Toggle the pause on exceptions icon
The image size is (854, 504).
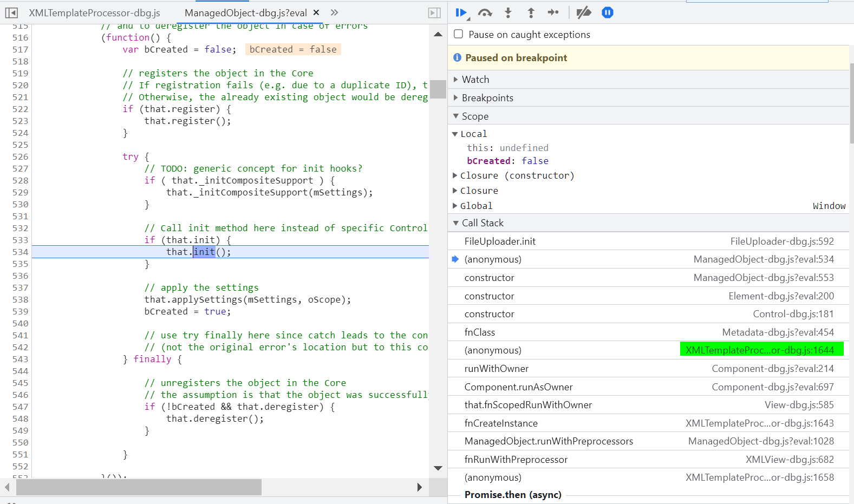[608, 12]
